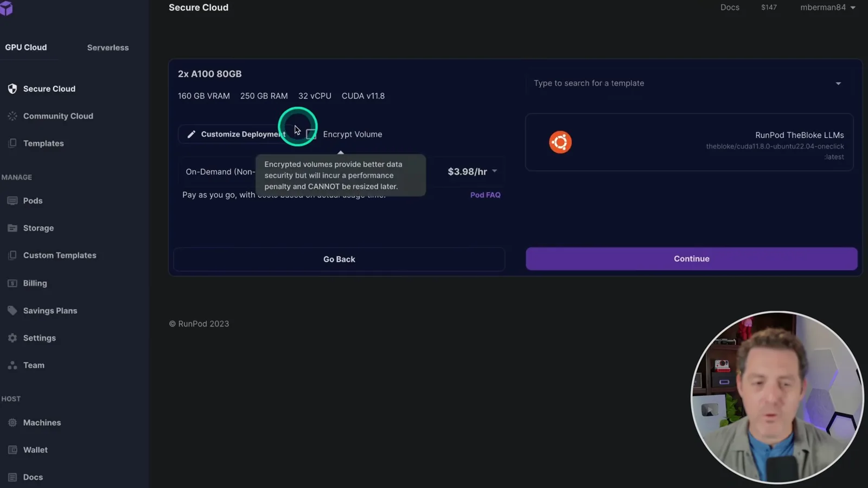Click the Storage folder icon
Image resolution: width=868 pixels, height=488 pixels.
12,228
